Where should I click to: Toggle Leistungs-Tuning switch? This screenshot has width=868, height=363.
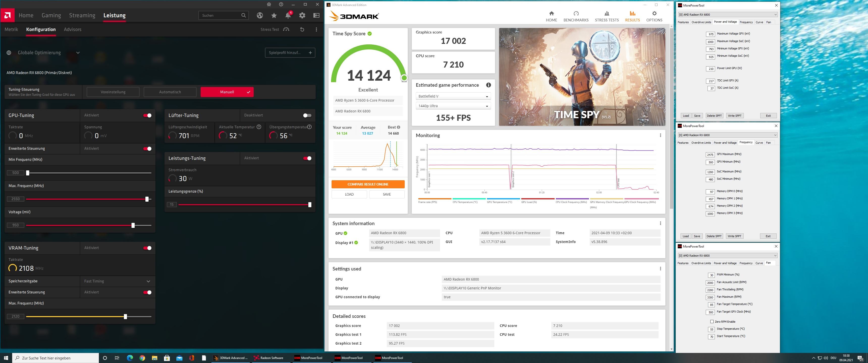coord(307,158)
